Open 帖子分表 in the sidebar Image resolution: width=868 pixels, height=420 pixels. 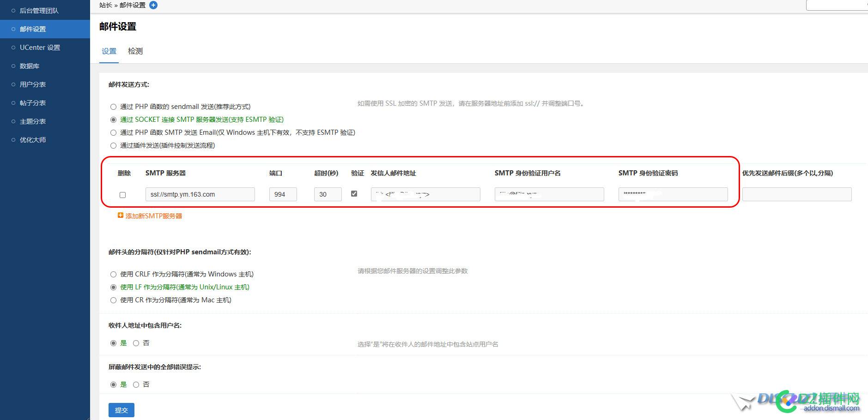coord(33,103)
